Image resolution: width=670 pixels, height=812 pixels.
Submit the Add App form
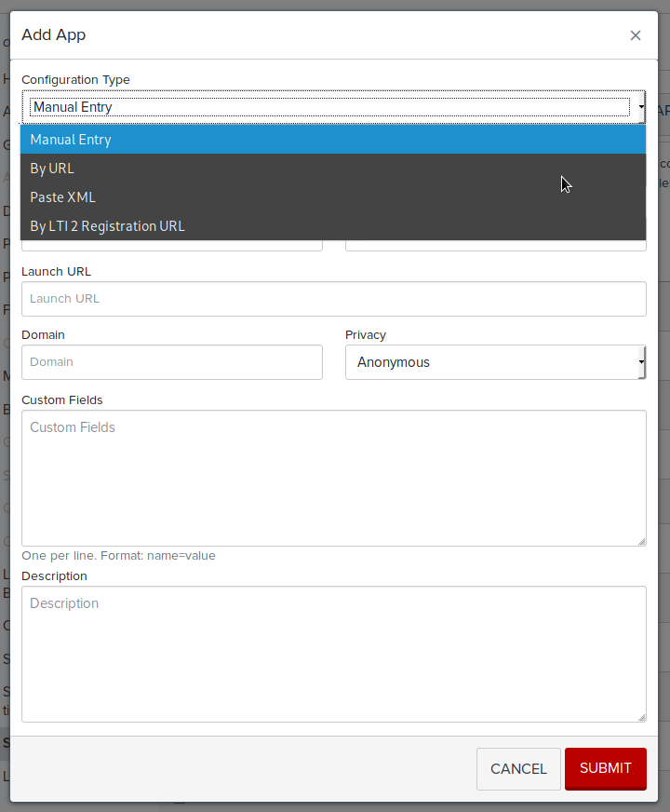coord(605,768)
